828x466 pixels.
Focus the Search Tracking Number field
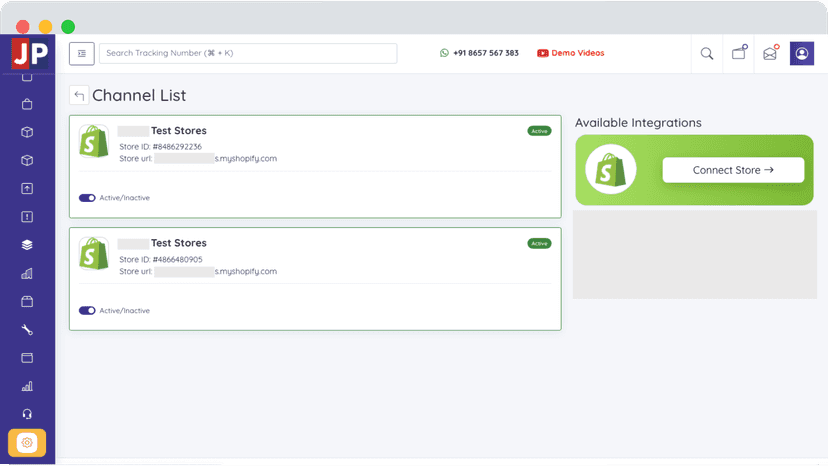248,53
